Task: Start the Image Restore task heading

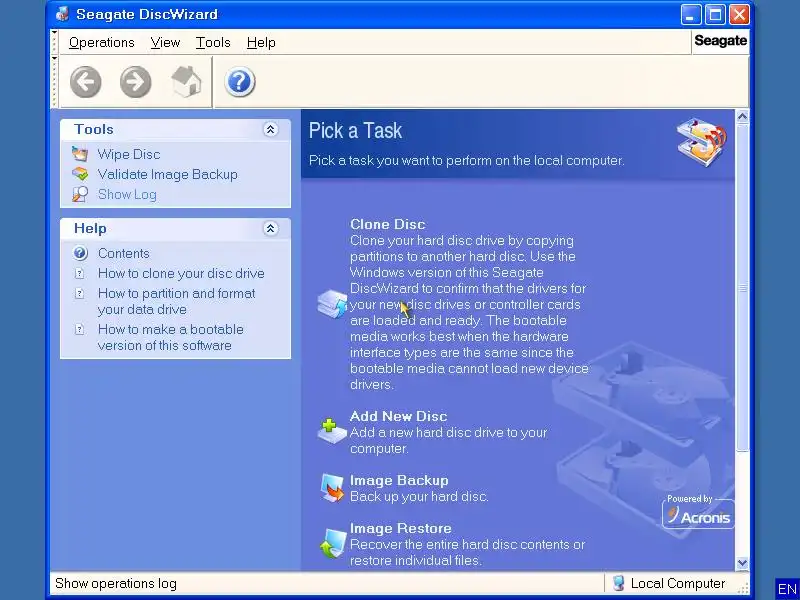Action: tap(401, 528)
